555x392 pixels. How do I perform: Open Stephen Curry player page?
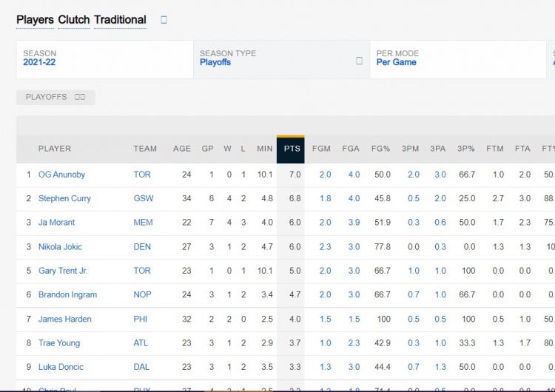(x=64, y=198)
